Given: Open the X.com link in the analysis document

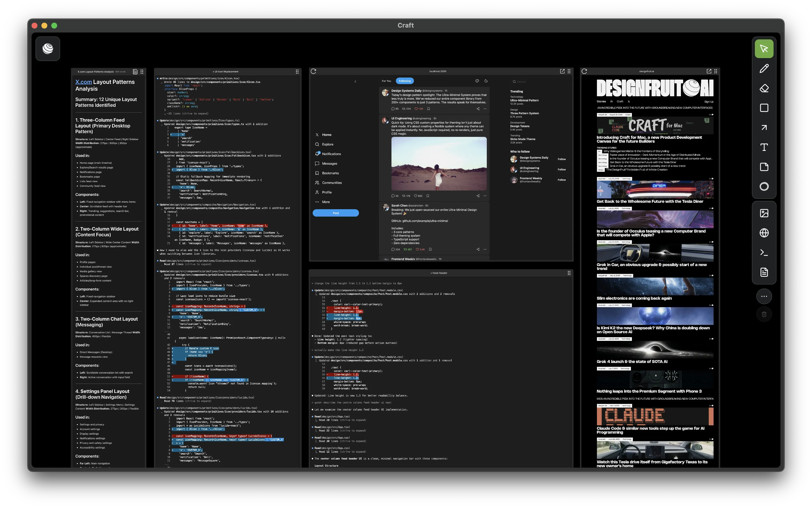Looking at the screenshot, I should coord(83,82).
